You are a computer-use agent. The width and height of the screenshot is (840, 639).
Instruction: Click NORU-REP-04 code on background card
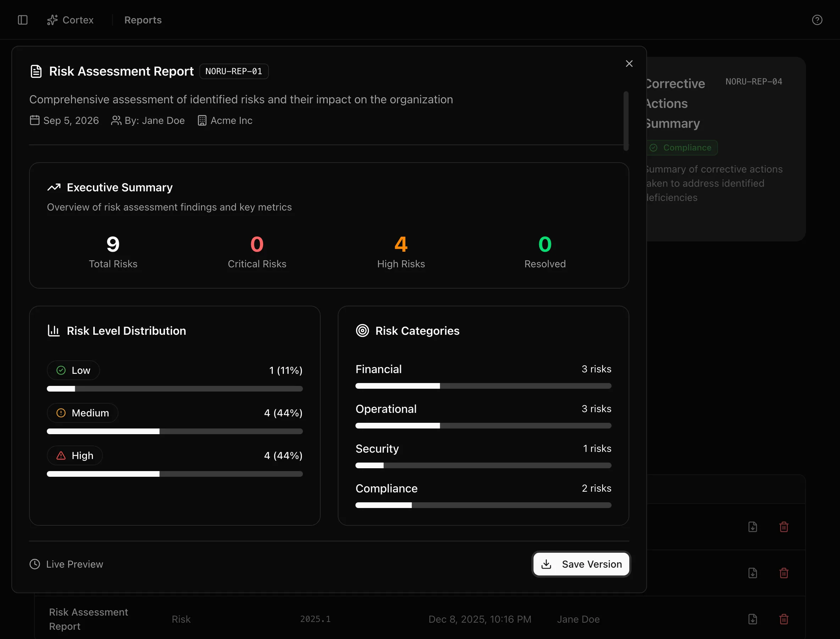(x=754, y=81)
